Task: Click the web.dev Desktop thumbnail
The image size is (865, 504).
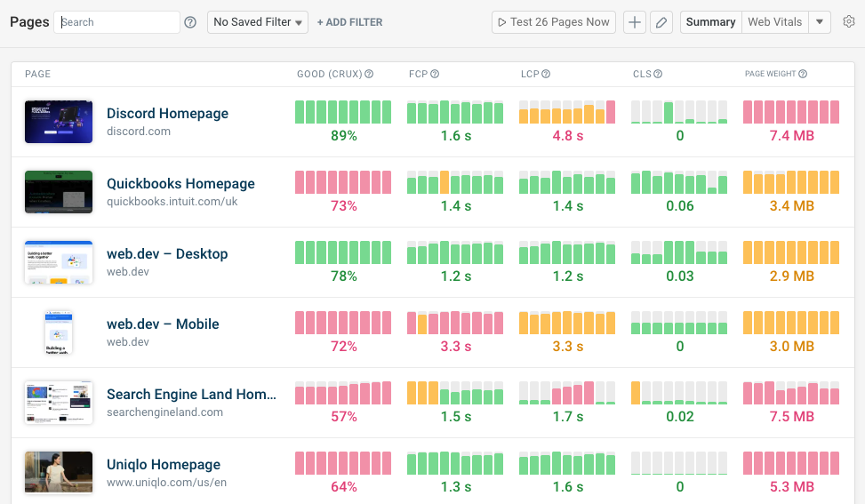Action: click(59, 262)
